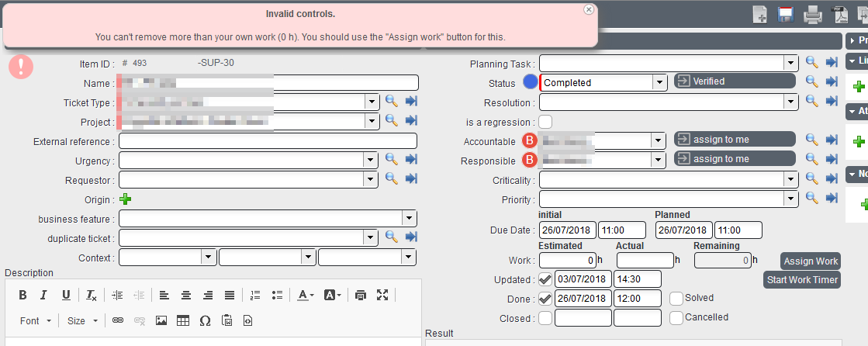Viewport: 868px width, 346px height.
Task: Export to PDF using the PDF icon
Action: tap(839, 15)
